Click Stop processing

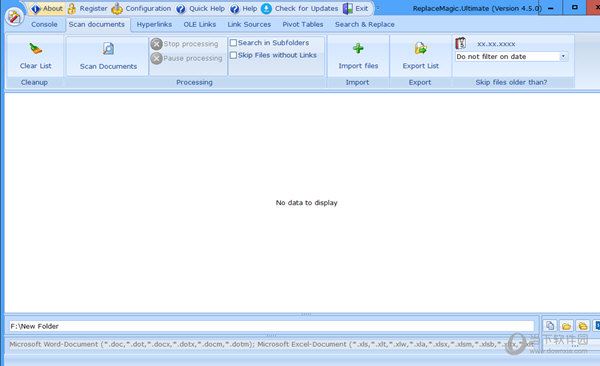pos(185,44)
